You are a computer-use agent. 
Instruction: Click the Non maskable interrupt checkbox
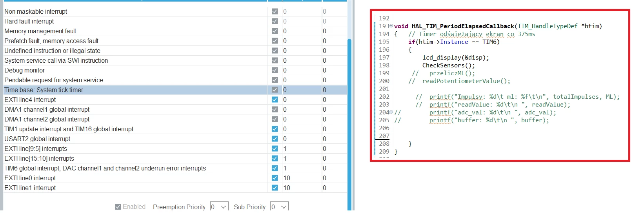pos(275,11)
